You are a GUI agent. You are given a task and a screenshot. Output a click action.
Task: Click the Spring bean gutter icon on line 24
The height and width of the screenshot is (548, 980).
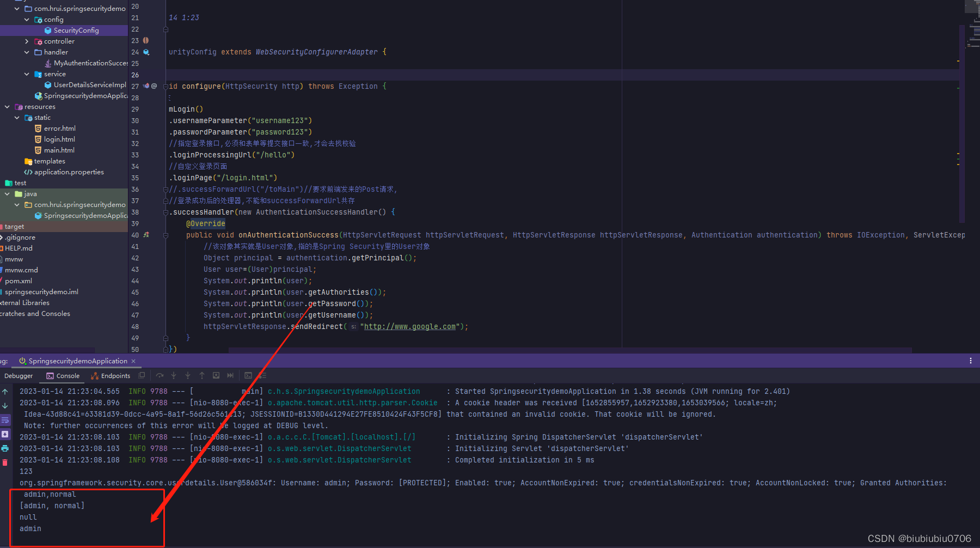[146, 52]
